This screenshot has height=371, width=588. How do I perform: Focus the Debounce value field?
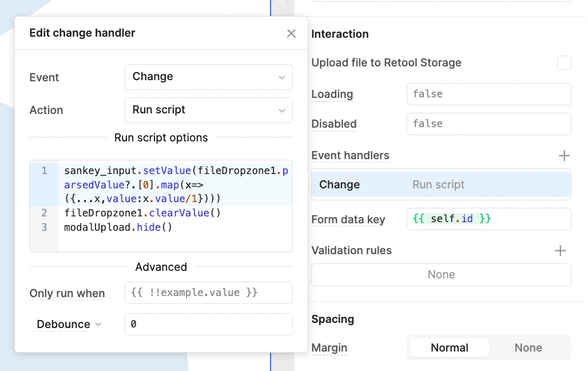click(x=209, y=324)
